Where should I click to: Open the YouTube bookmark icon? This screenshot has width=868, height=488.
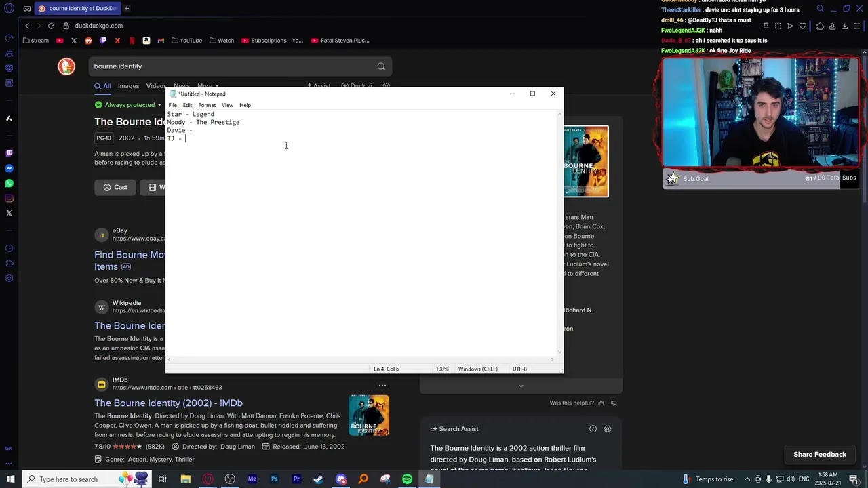pos(60,41)
